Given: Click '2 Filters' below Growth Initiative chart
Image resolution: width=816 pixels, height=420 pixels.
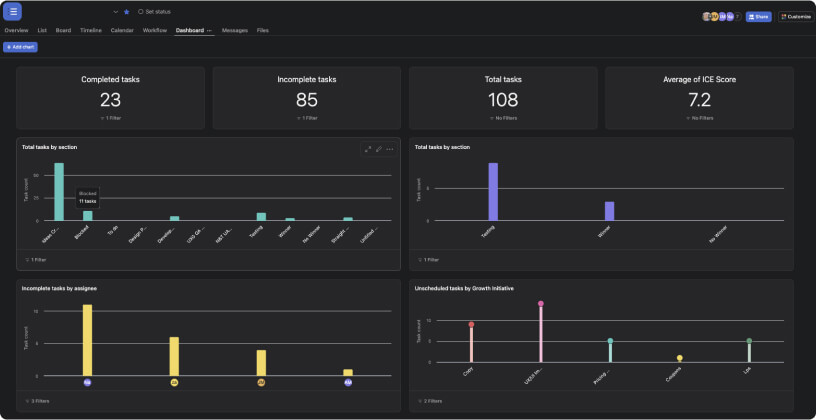Looking at the screenshot, I should coord(430,401).
